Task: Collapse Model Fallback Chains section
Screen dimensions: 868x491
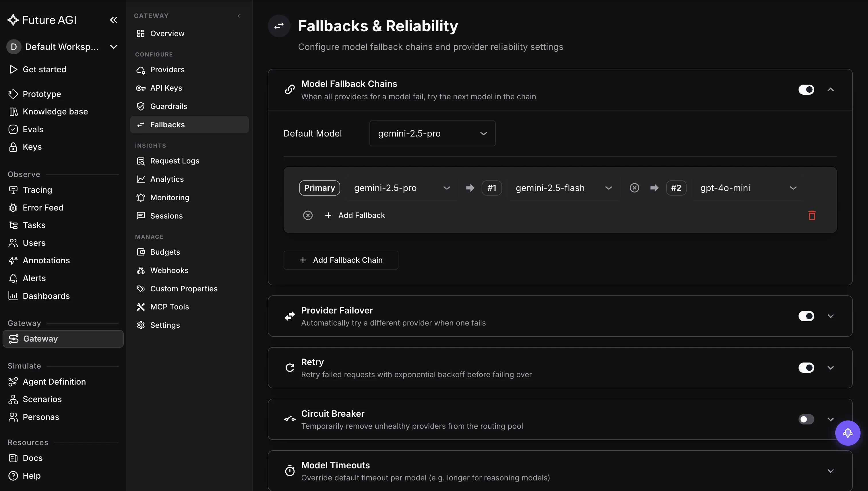Action: 830,89
